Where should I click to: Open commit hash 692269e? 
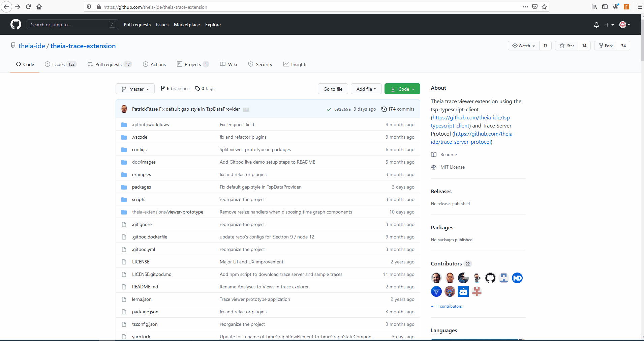(342, 109)
